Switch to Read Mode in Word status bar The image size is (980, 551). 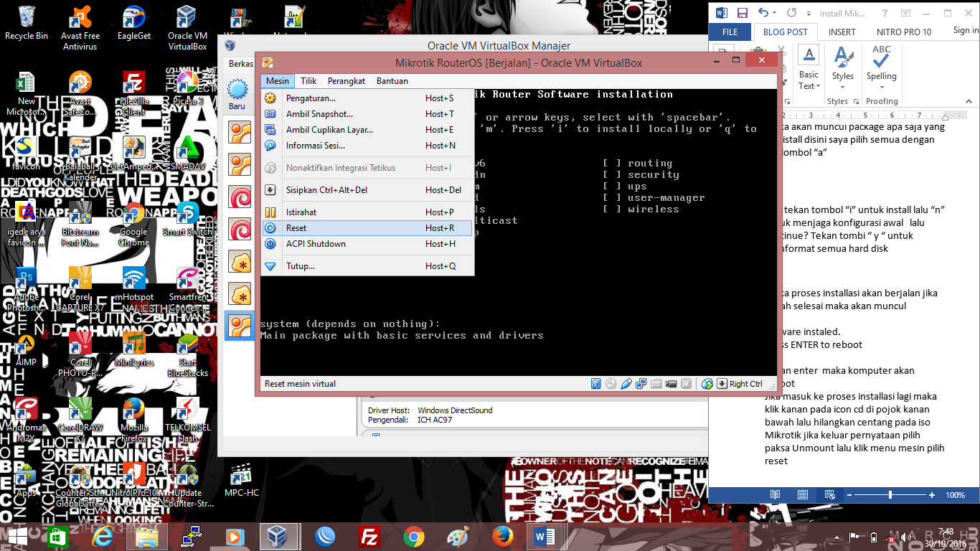pos(775,495)
